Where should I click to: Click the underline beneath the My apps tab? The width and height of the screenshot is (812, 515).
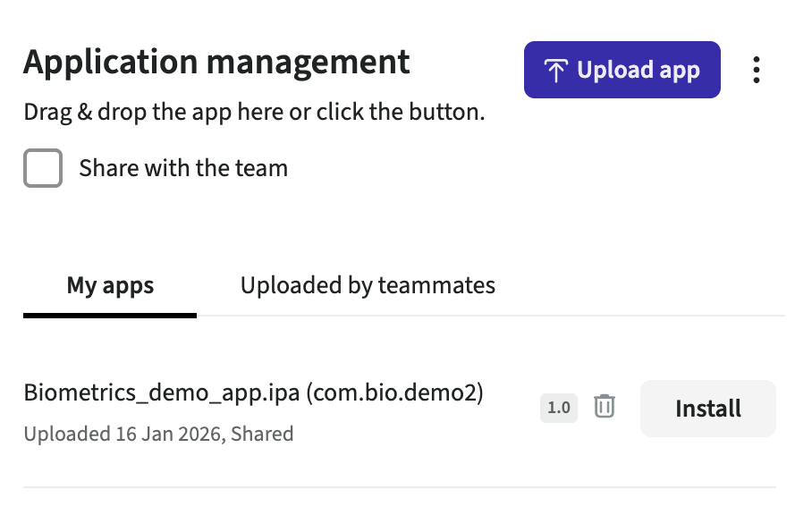[x=110, y=315]
